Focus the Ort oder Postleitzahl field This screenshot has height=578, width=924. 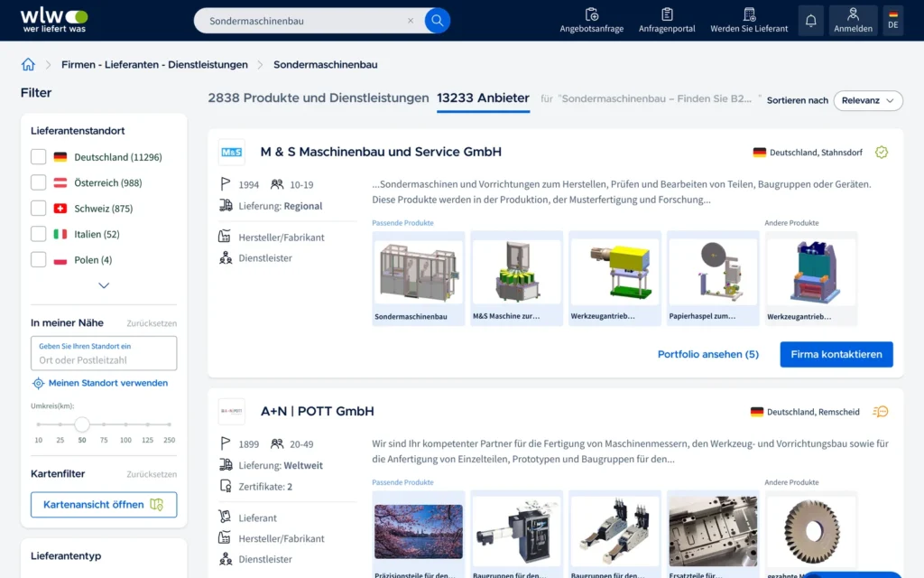(104, 353)
